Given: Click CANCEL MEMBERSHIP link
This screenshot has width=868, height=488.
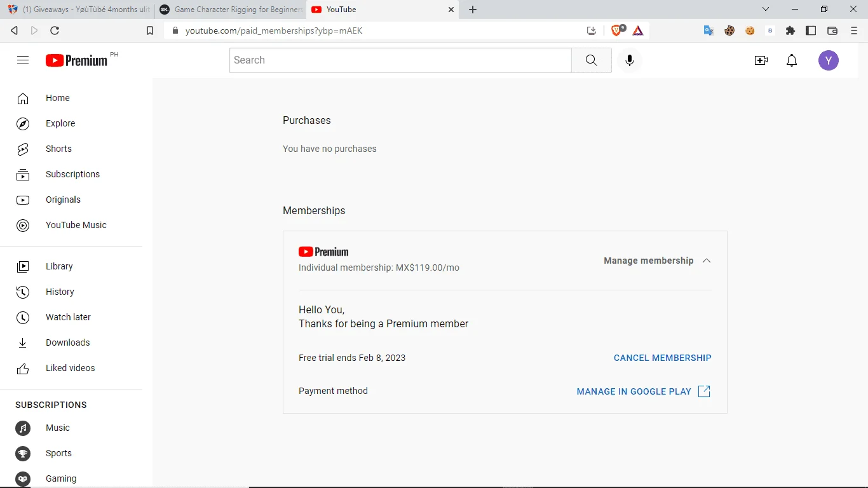Looking at the screenshot, I should tap(663, 358).
